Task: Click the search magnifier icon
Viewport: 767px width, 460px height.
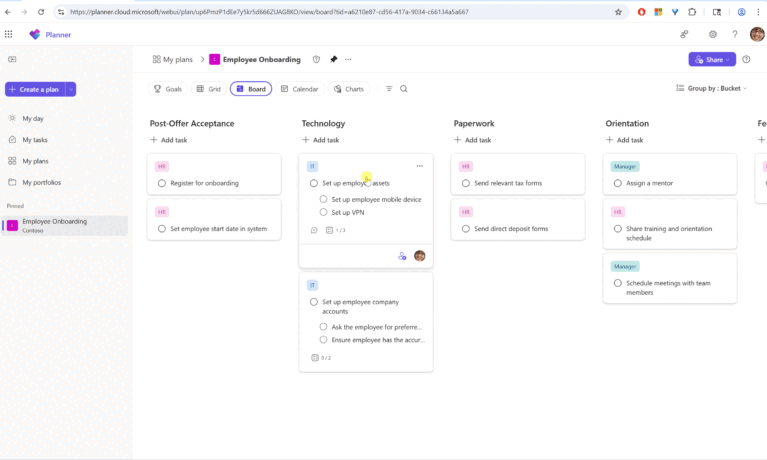Action: pyautogui.click(x=404, y=89)
